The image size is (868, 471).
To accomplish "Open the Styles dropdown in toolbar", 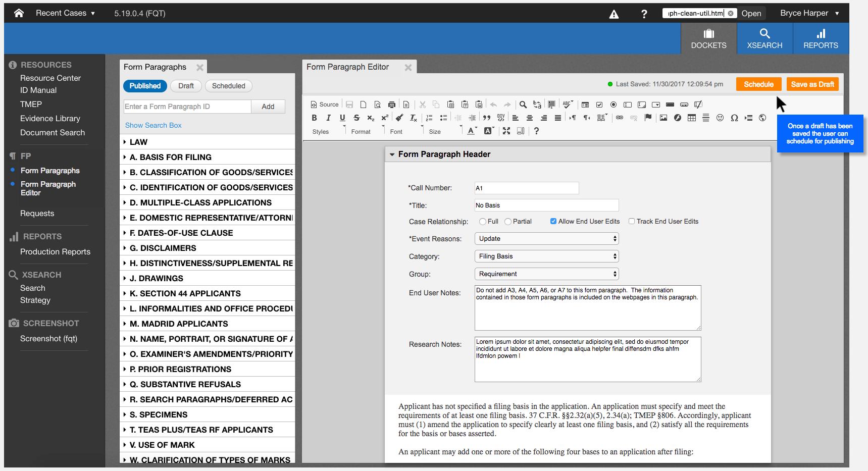I will 328,131.
